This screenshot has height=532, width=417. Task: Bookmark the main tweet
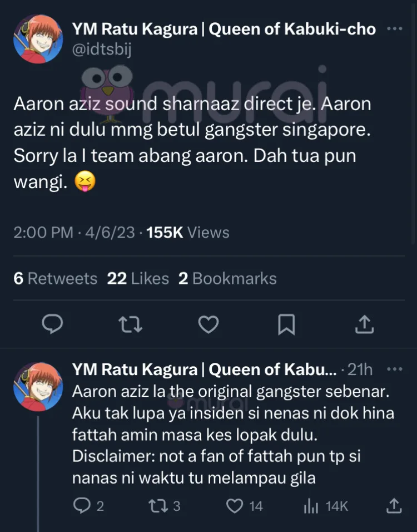pos(286,323)
